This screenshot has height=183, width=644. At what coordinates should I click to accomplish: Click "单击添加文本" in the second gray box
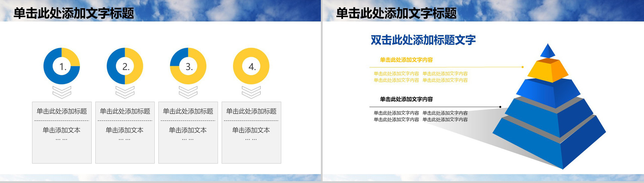point(125,130)
